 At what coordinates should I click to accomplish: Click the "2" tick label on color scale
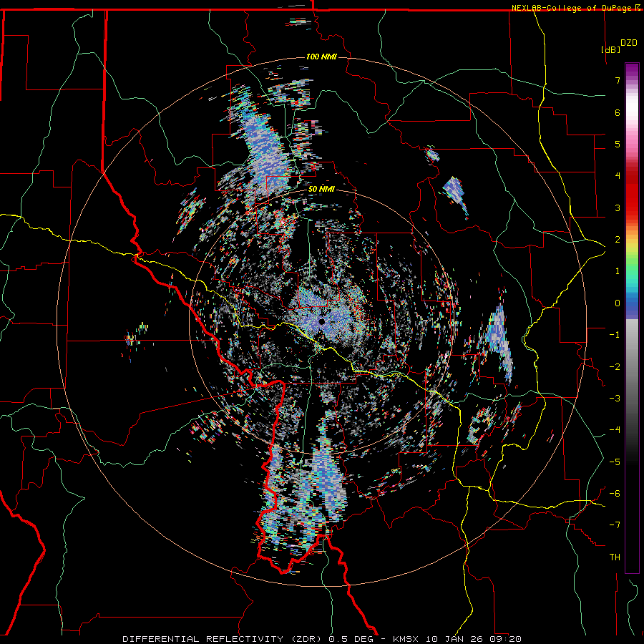point(618,240)
